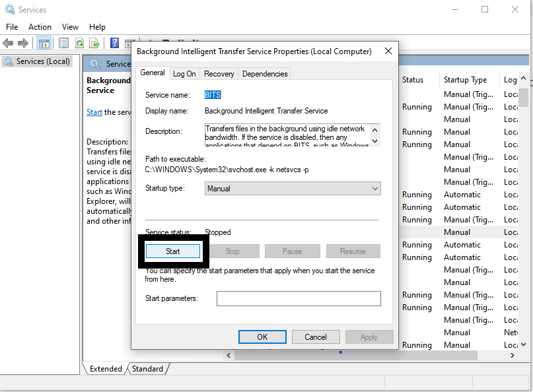Click the Export List toolbar icon
This screenshot has width=533, height=392.
94,43
